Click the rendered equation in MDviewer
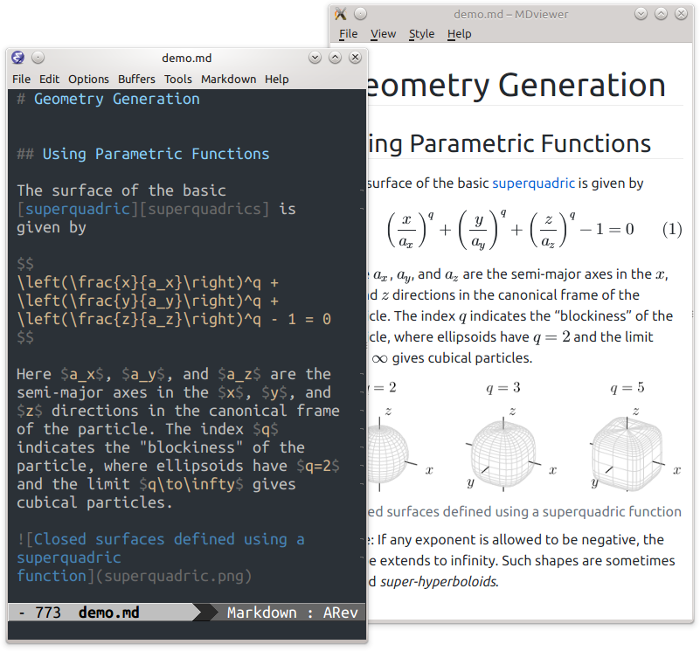This screenshot has height=651, width=700. click(510, 230)
